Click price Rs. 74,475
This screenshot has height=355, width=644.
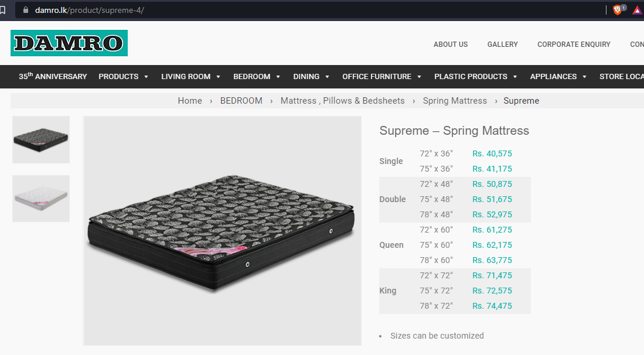pos(492,305)
